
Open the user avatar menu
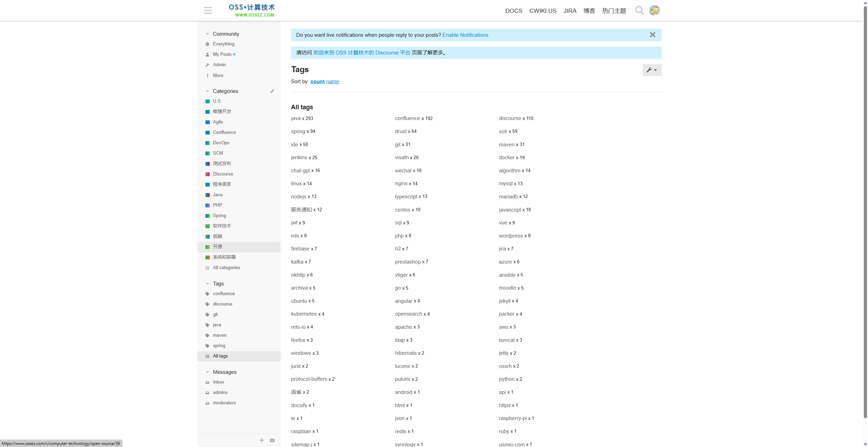[x=654, y=10]
